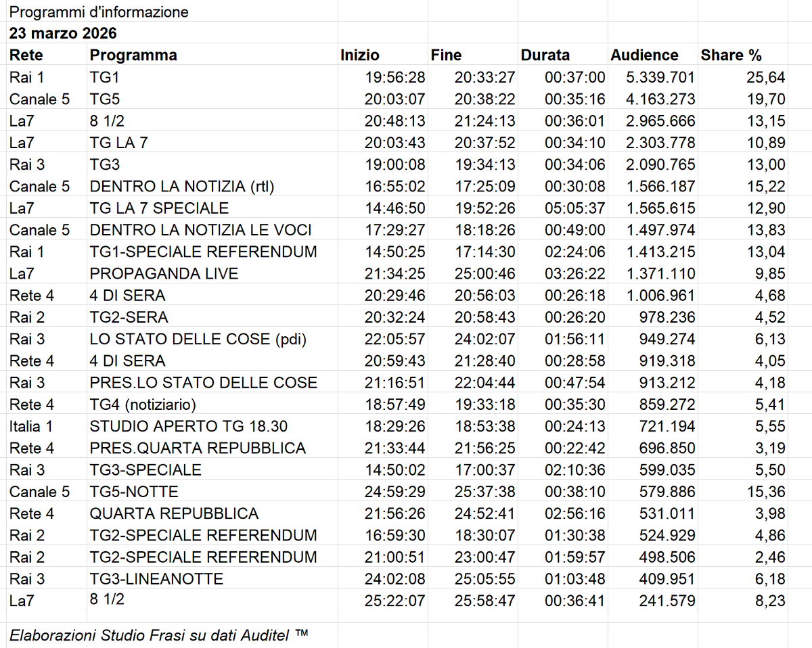Screen dimensions: 812x648
Task: Select the audience value 913.212
Action: (667, 382)
